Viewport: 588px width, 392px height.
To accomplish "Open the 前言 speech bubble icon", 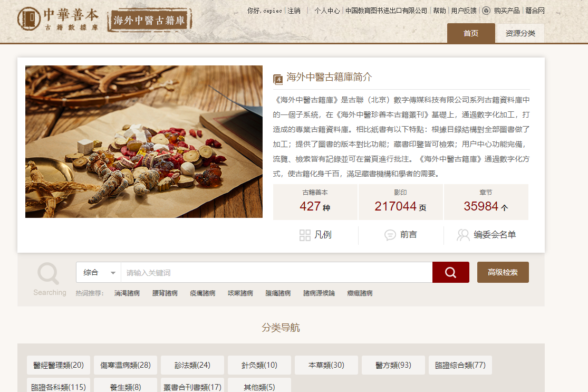I will (x=390, y=235).
